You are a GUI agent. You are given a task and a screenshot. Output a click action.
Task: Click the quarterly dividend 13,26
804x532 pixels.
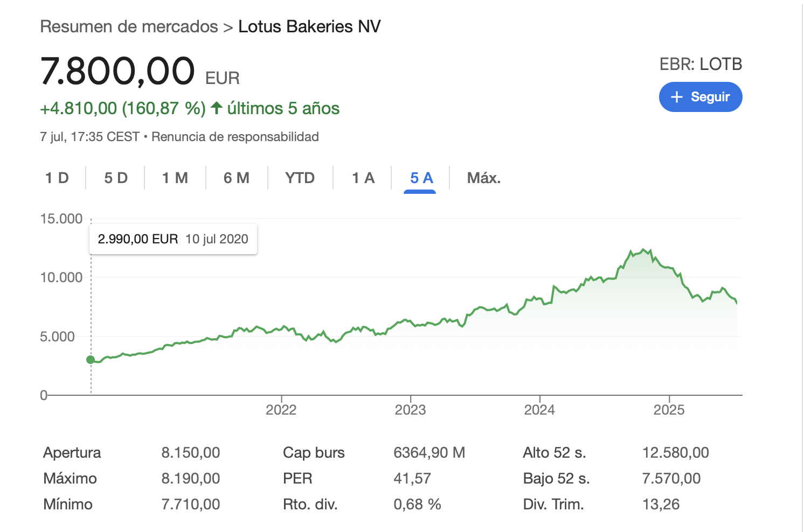[661, 504]
